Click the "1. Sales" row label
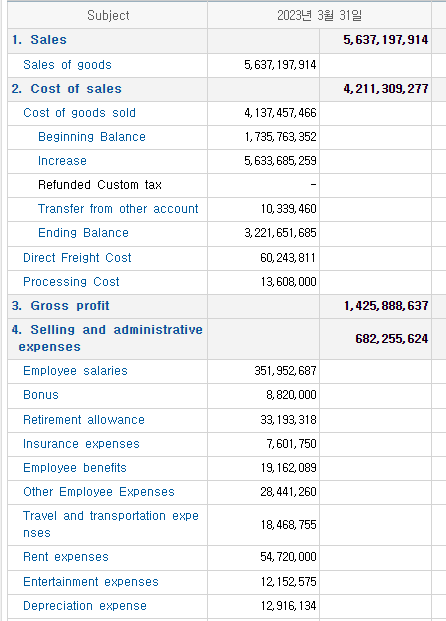Screen dimensions: 446x621 39,40
